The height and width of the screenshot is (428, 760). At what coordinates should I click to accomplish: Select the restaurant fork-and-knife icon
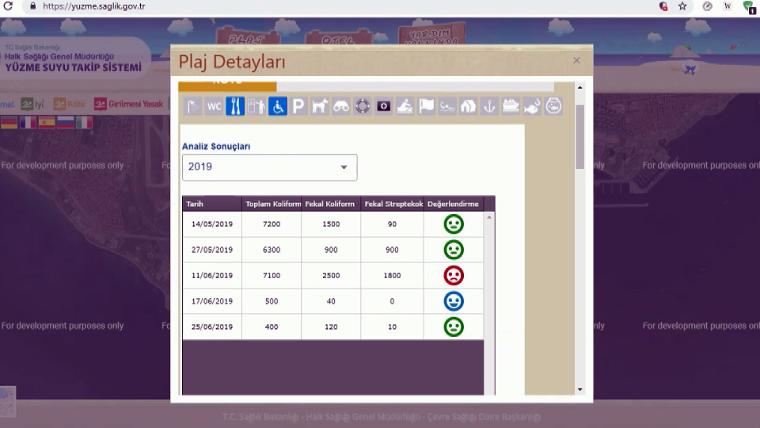(x=235, y=106)
